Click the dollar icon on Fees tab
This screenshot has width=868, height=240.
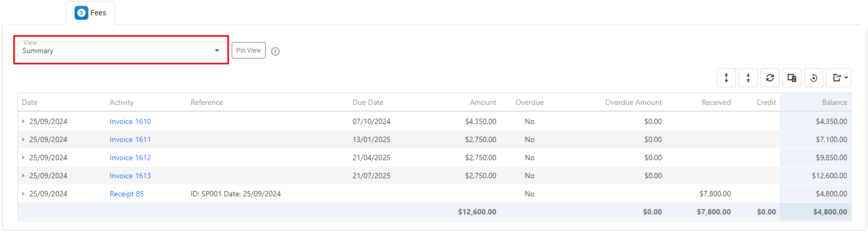coord(81,13)
